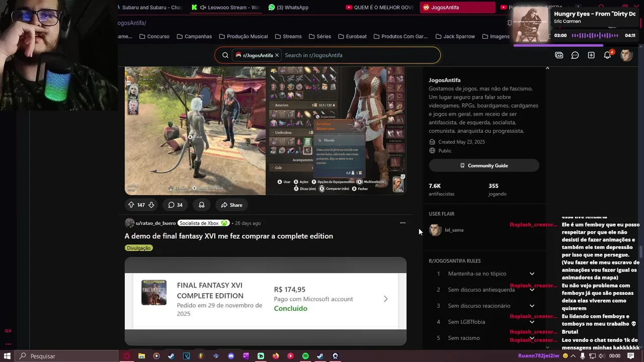The height and width of the screenshot is (362, 644).
Task: Open Vegas Pro from the taskbar
Action: pyautogui.click(x=187, y=356)
